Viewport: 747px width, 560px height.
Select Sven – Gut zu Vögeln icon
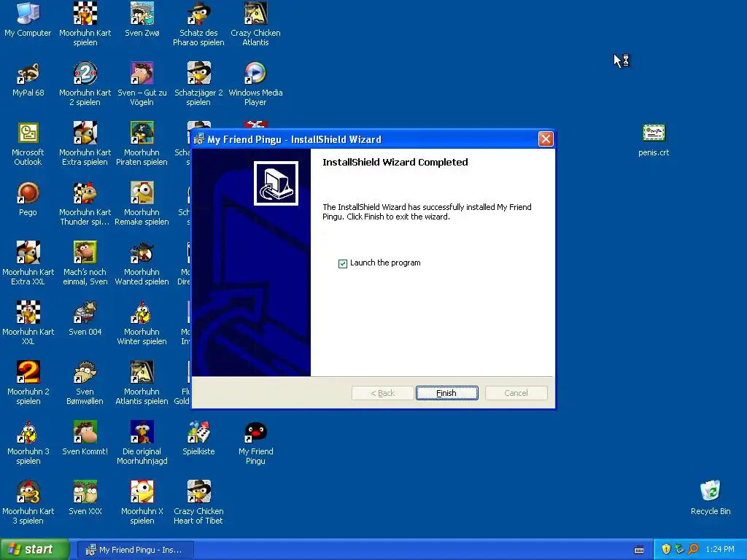pos(142,84)
